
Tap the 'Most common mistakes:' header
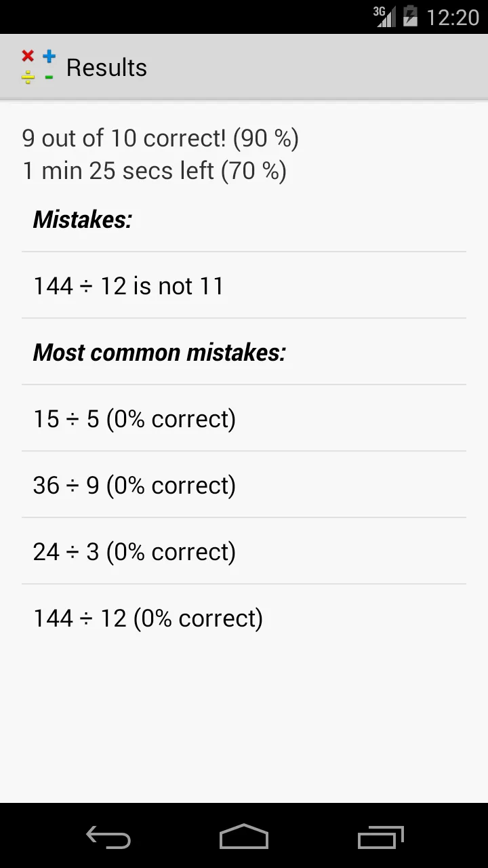159,353
